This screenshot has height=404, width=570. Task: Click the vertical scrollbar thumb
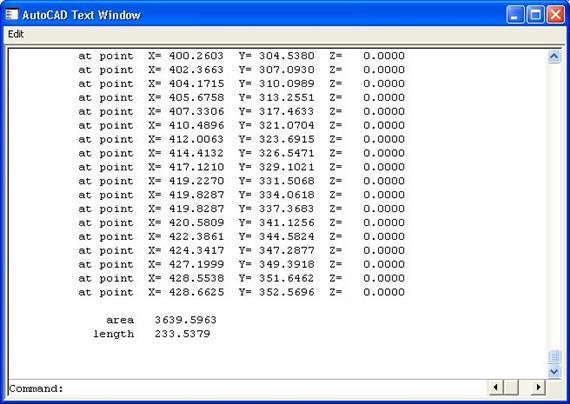pos(554,357)
